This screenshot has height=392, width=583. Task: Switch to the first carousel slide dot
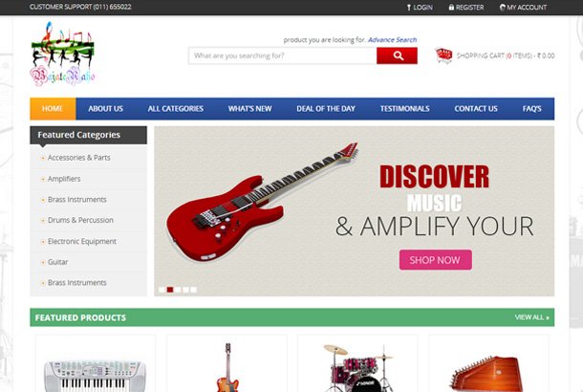click(162, 290)
